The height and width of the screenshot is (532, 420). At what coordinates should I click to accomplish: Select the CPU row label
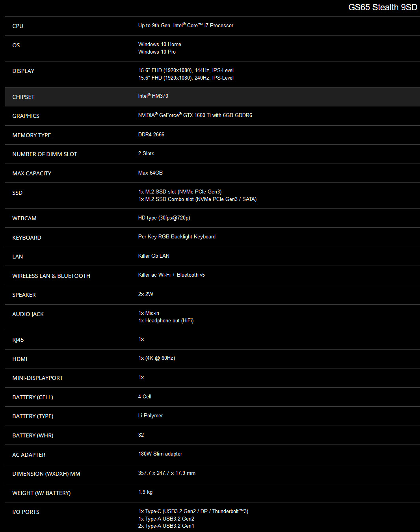coord(18,26)
